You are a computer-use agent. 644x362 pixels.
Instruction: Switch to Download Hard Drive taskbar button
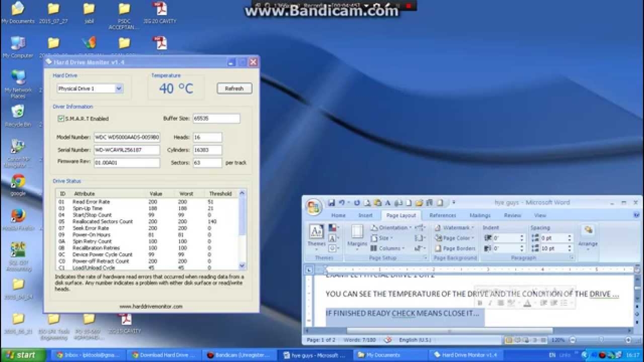tap(164, 355)
